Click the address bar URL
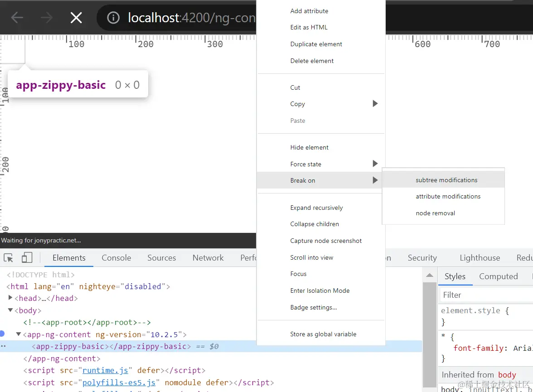533x392 pixels. pos(191,18)
